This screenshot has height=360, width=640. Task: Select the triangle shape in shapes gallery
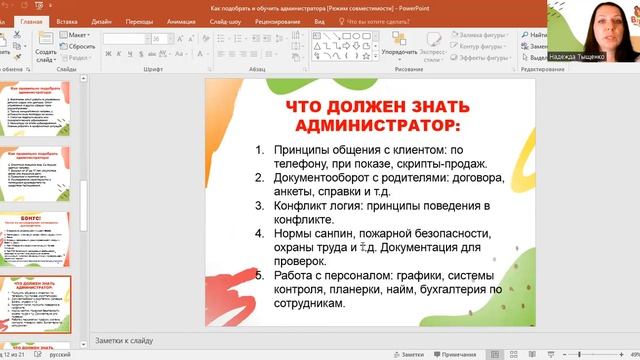317,46
